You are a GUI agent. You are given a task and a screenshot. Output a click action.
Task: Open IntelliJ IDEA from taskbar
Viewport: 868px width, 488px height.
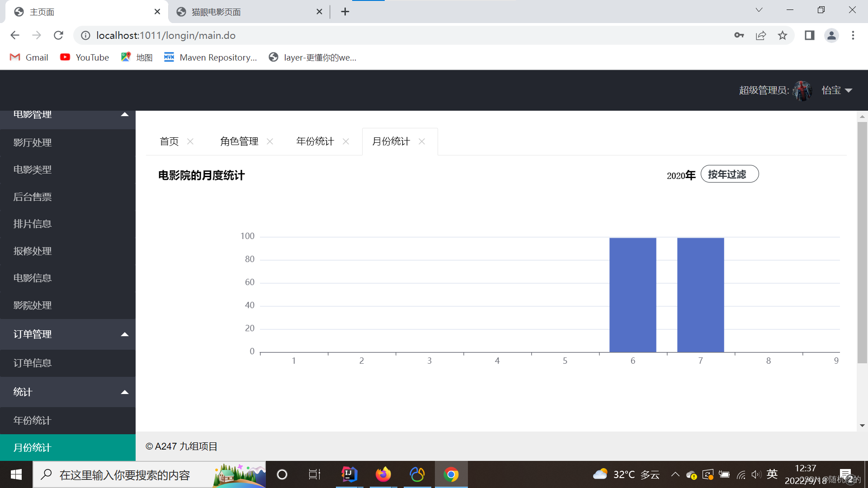(x=349, y=474)
